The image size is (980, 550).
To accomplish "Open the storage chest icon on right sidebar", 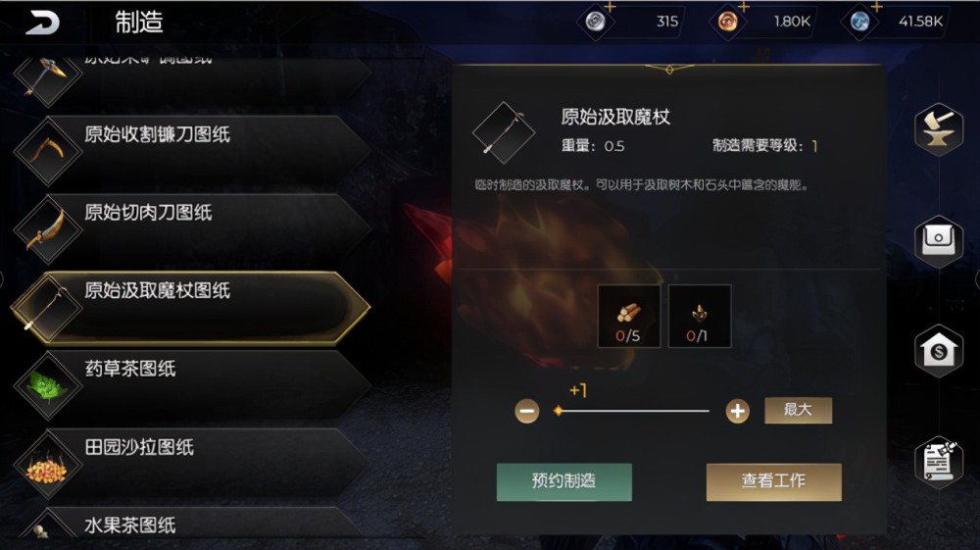I will click(x=938, y=240).
